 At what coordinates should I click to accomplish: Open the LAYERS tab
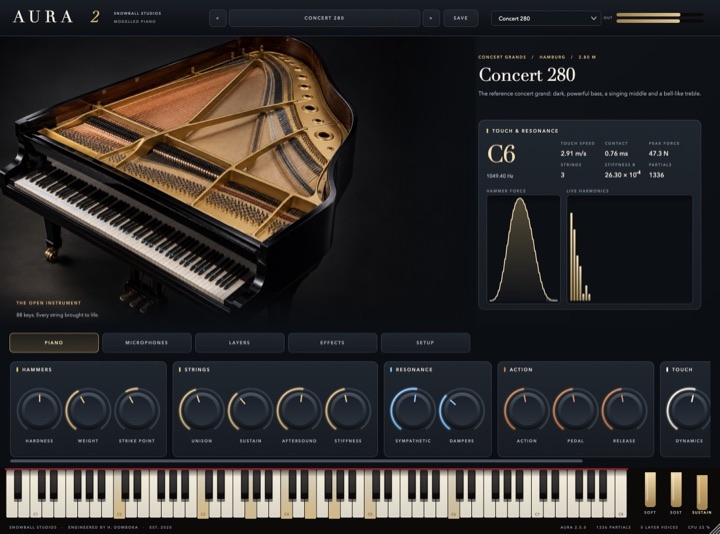coord(240,343)
